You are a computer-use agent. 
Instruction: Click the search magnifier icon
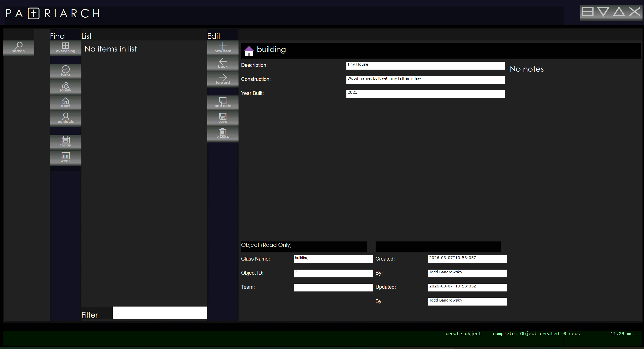point(18,47)
